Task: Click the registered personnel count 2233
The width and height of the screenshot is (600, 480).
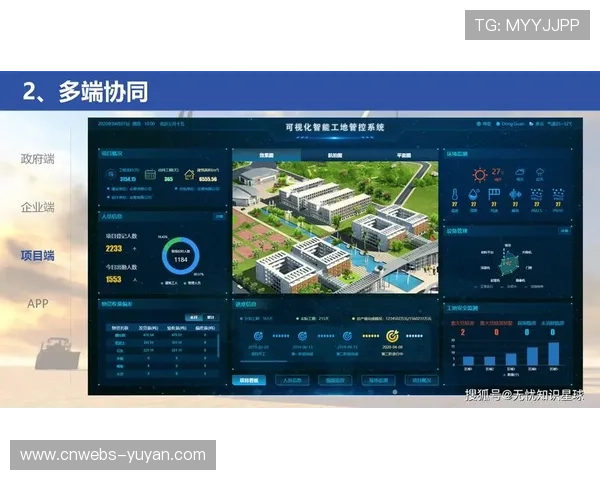Action: click(x=114, y=249)
